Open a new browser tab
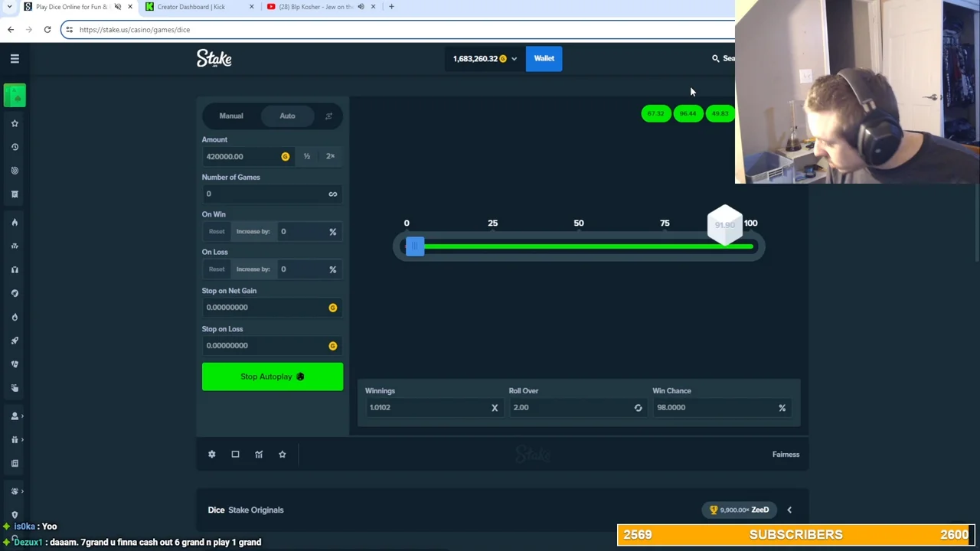 tap(391, 7)
